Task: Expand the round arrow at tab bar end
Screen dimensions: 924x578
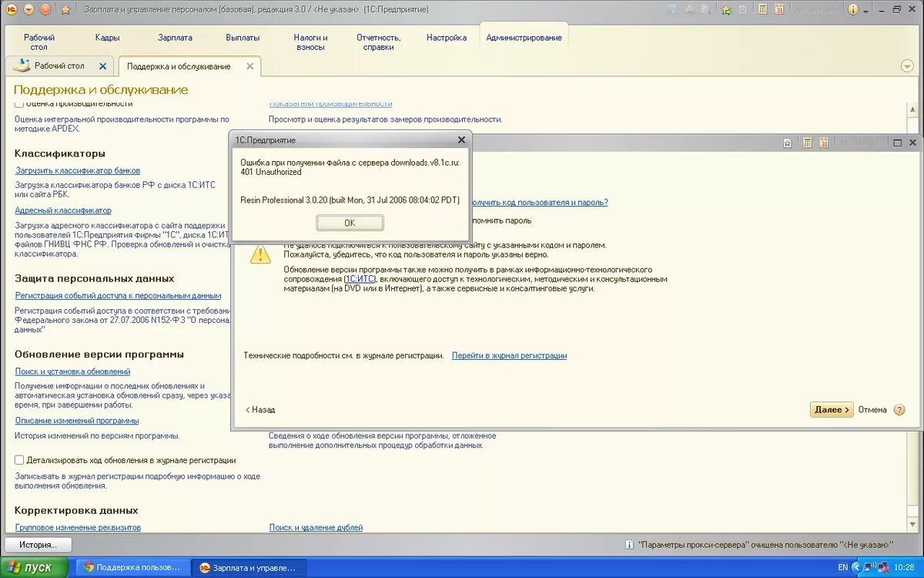Action: click(x=906, y=66)
